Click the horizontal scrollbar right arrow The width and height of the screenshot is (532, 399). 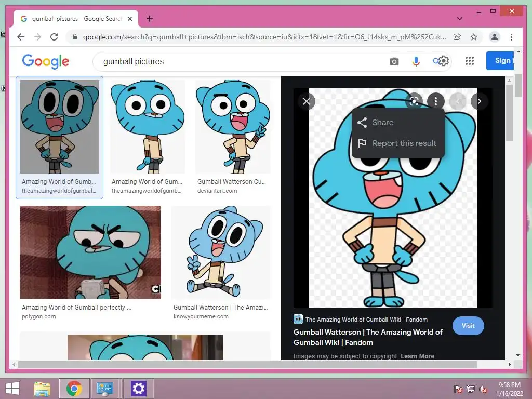pos(510,364)
